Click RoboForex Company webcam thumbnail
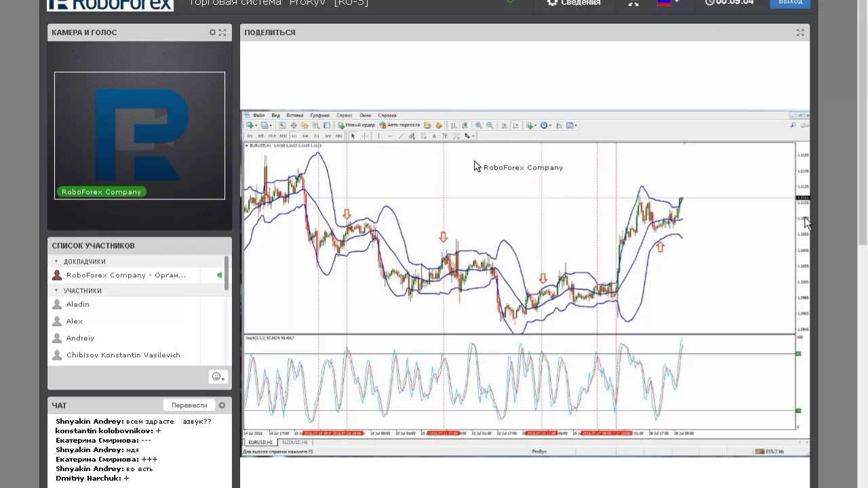Image resolution: width=868 pixels, height=488 pixels. 140,136
